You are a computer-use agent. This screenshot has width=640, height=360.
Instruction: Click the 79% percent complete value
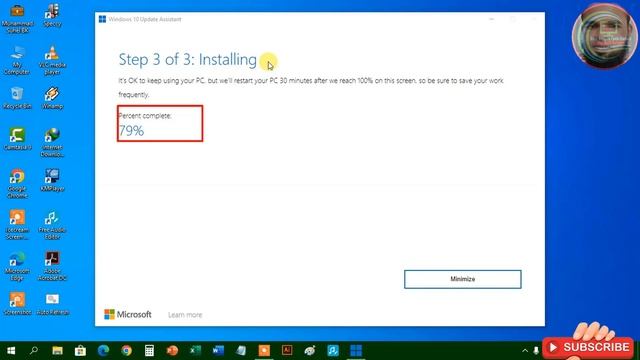131,131
